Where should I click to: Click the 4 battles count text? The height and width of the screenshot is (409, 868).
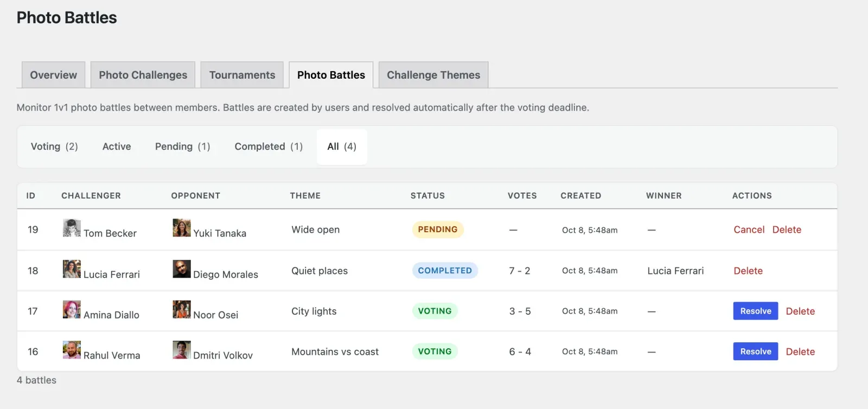point(36,380)
